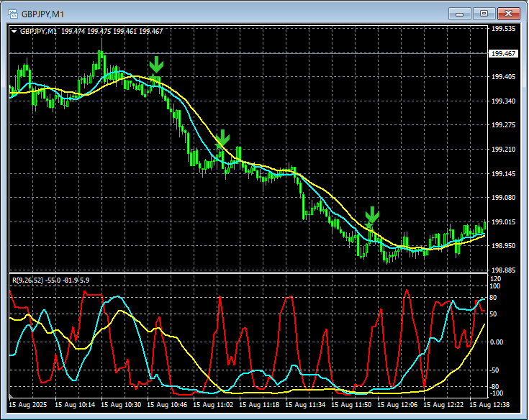The image size is (529, 420).
Task: Click the 199.535 price scale value
Action: pos(503,29)
